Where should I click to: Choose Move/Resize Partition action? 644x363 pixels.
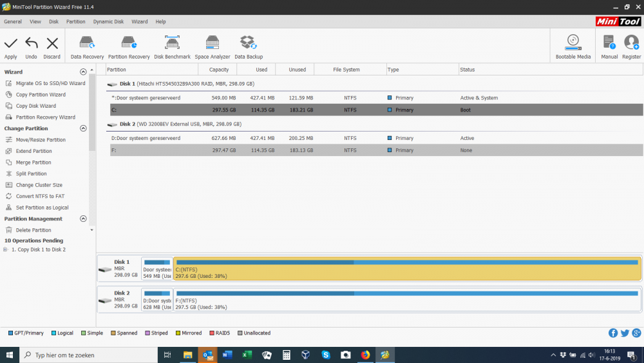click(x=41, y=140)
